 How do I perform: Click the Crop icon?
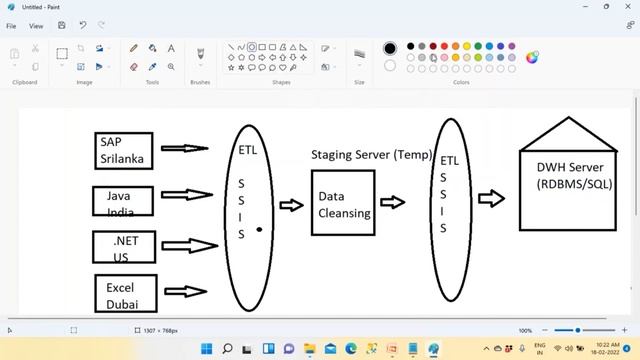[81, 49]
